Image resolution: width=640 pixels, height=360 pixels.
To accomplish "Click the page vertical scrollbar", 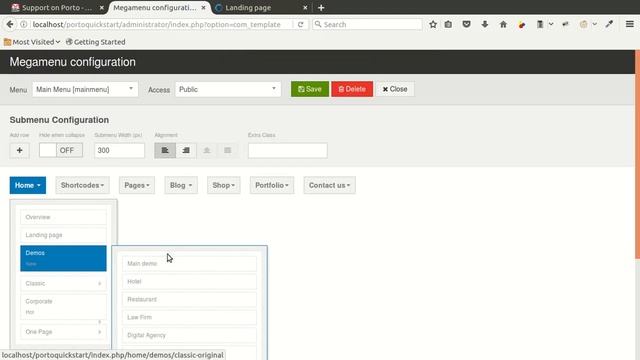I will coord(637,154).
